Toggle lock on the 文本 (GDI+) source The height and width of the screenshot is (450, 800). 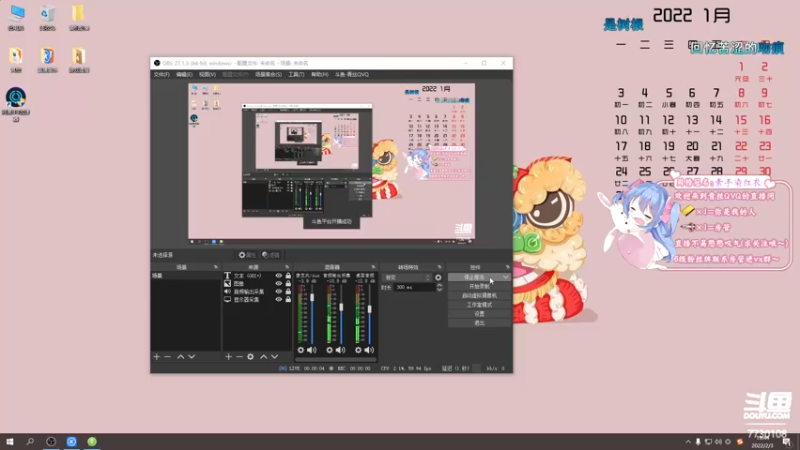tap(288, 276)
